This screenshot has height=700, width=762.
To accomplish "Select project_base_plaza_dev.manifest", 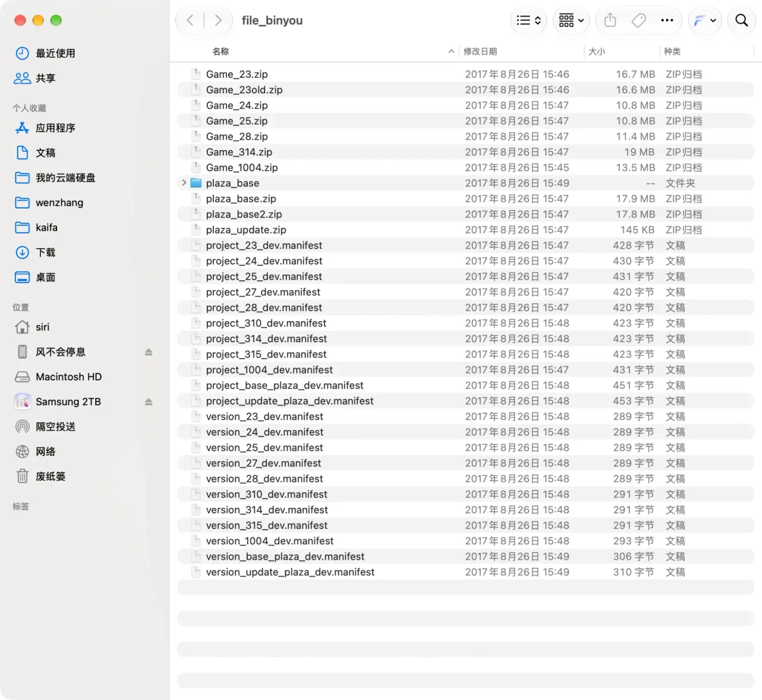I will 465,385.
